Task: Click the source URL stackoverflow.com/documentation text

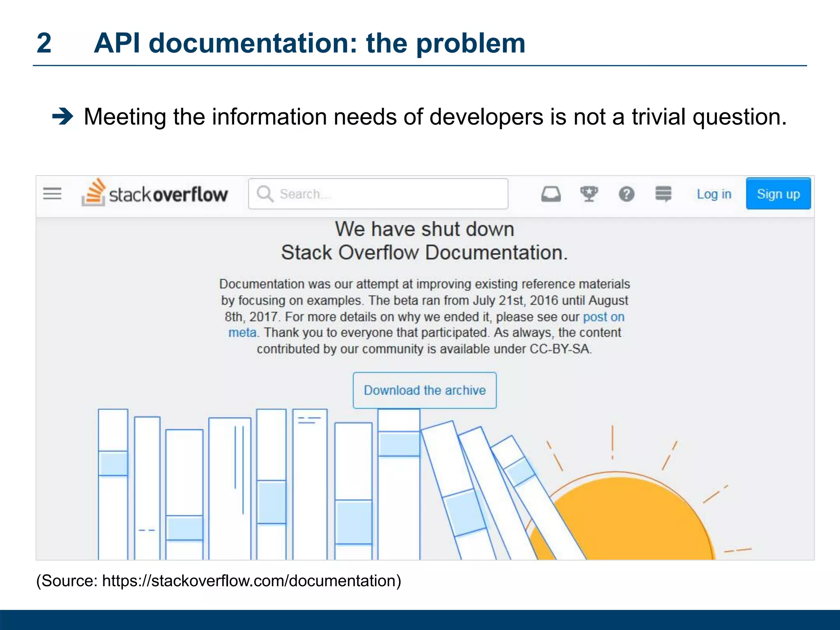Action: (251, 581)
